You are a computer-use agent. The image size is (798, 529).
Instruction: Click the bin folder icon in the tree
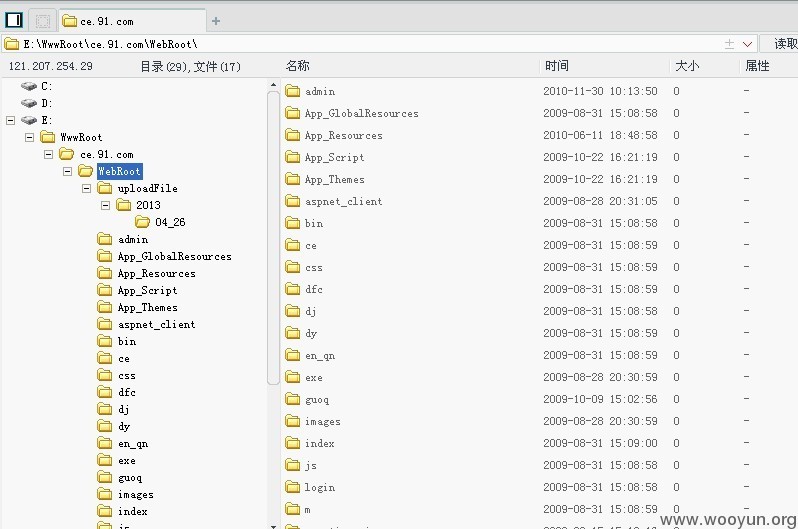(105, 341)
